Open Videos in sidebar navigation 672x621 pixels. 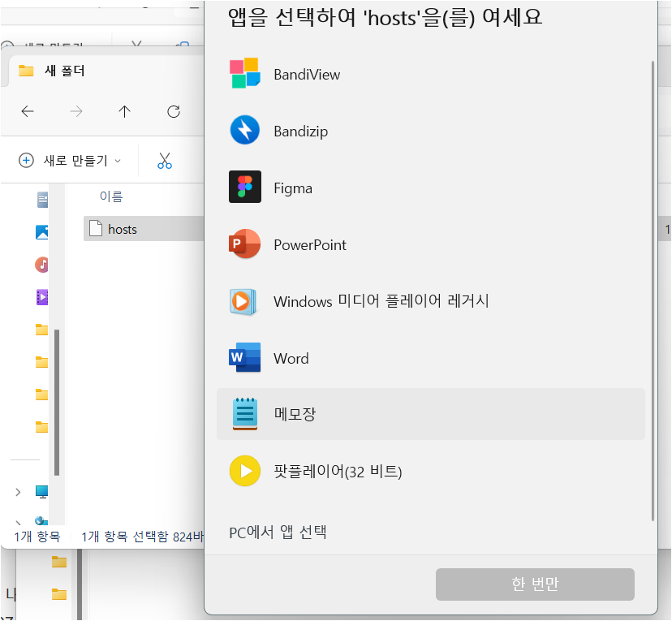click(42, 297)
